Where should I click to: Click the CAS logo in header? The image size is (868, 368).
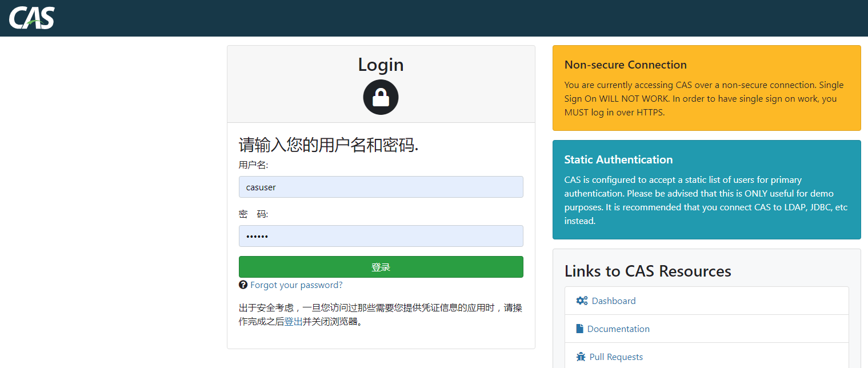click(32, 18)
